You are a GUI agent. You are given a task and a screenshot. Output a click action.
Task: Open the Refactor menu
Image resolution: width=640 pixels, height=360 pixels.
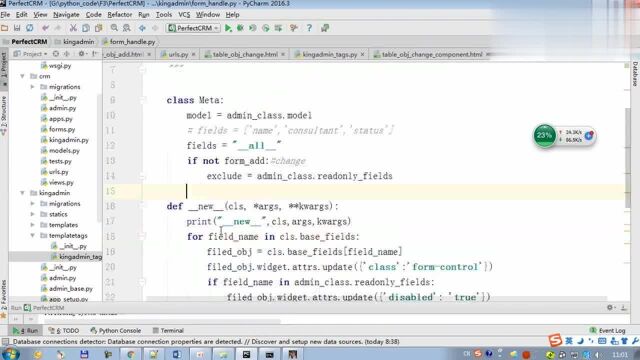pyautogui.click(x=120, y=15)
